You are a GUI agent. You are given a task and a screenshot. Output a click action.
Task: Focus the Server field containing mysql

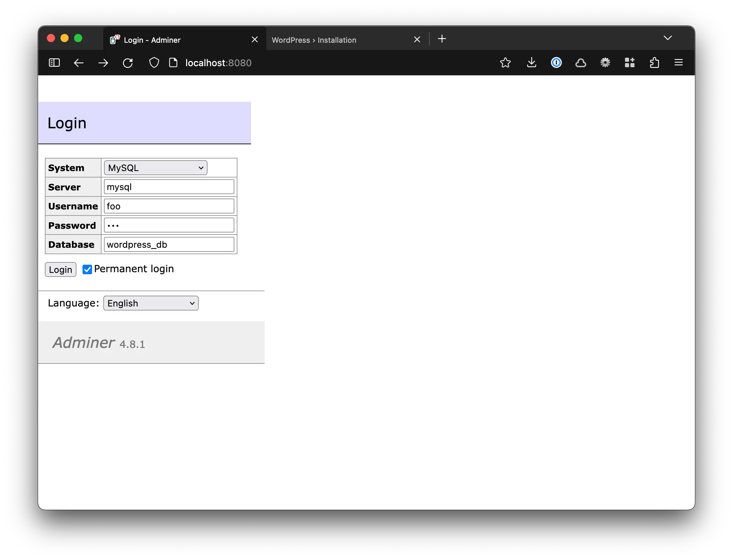click(x=169, y=187)
